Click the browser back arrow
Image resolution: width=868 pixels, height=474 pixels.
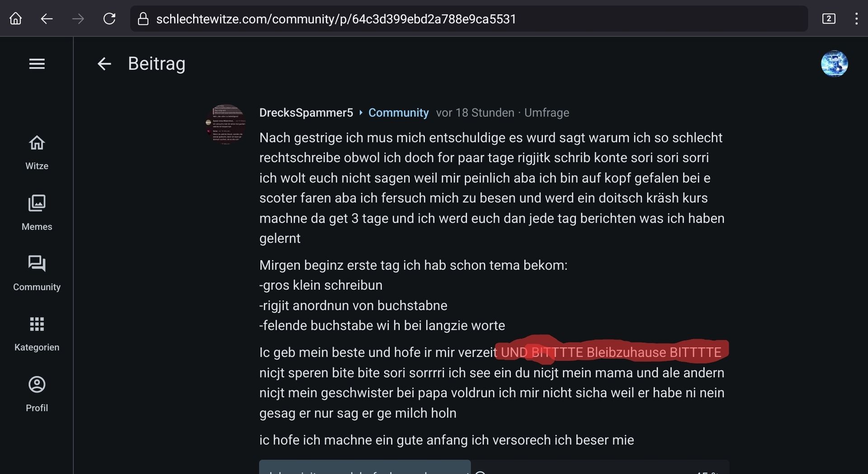(x=47, y=19)
